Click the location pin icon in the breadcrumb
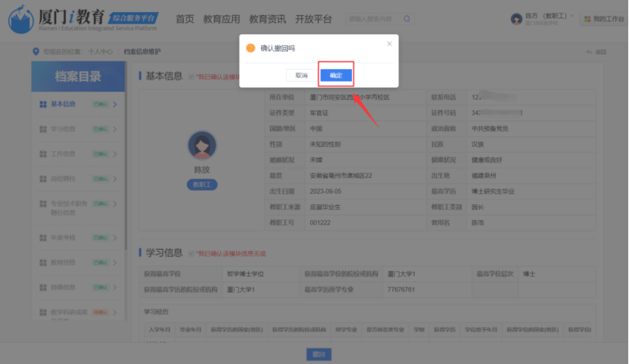The image size is (629, 364). (x=36, y=51)
